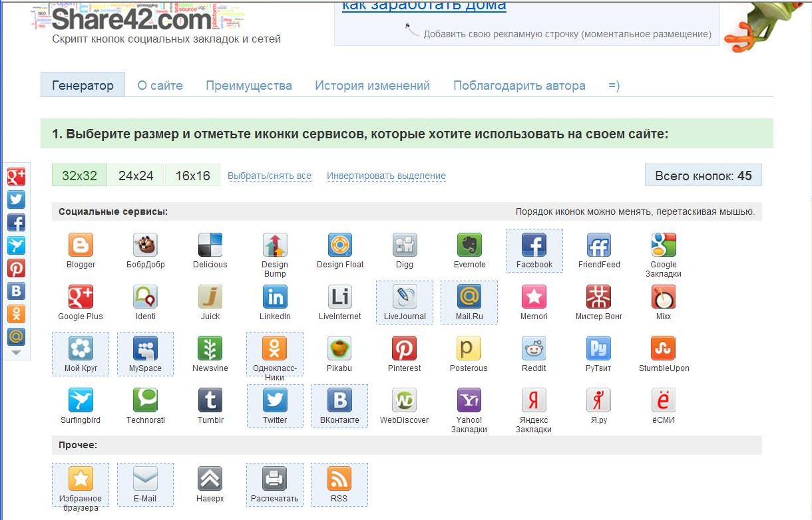The height and width of the screenshot is (520, 812).
Task: Deselect the MySpace service icon
Action: [145, 348]
